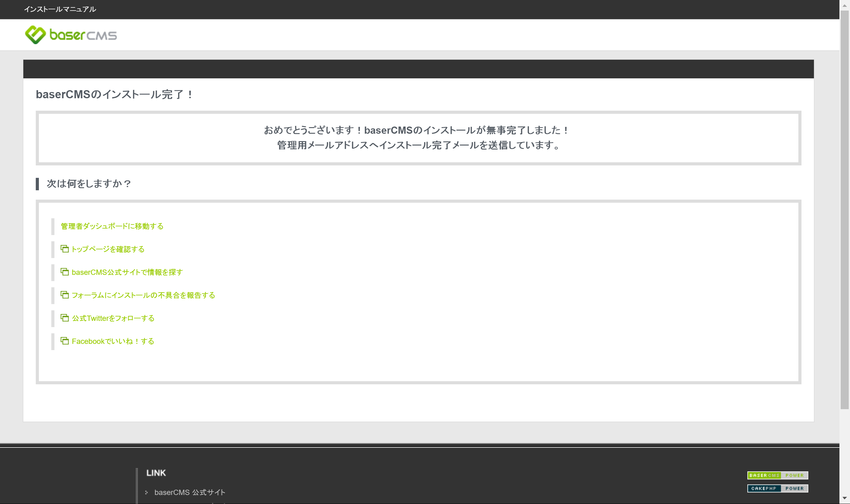Open フォーラムにインストールの不具合を報告する link
Screen dimensions: 850x504
(x=143, y=295)
